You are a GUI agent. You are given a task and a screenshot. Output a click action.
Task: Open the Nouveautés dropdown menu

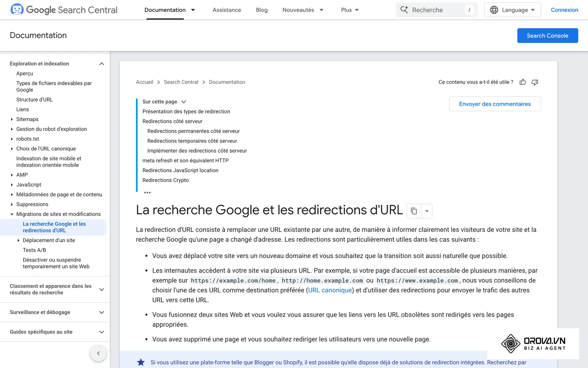pyautogui.click(x=303, y=10)
